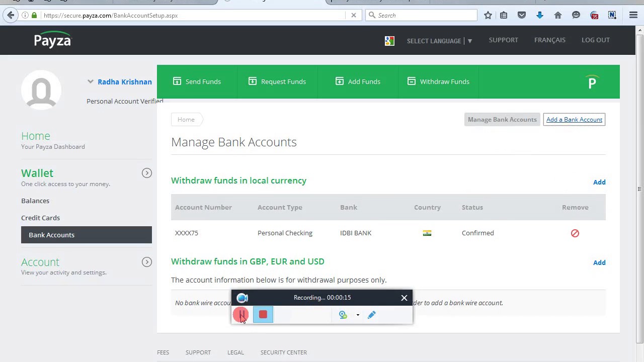Open the Withdraw Funds tab
Screen dimensions: 644x362
tap(439, 81)
